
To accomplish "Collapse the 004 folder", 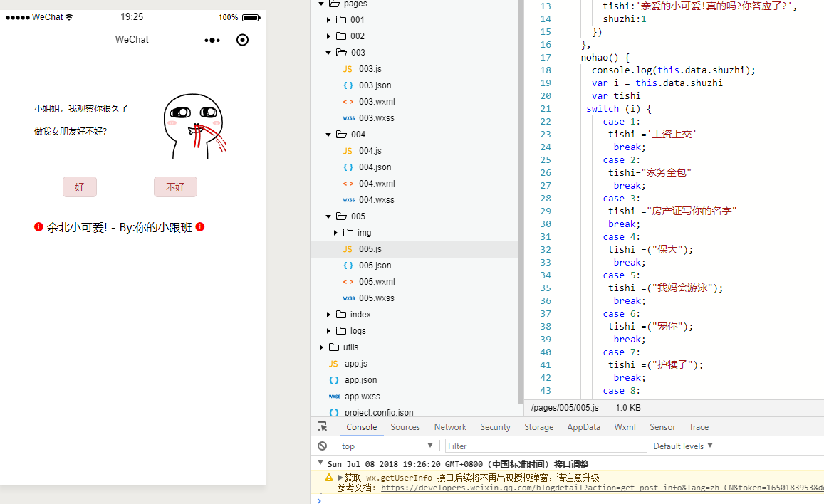I will 328,135.
